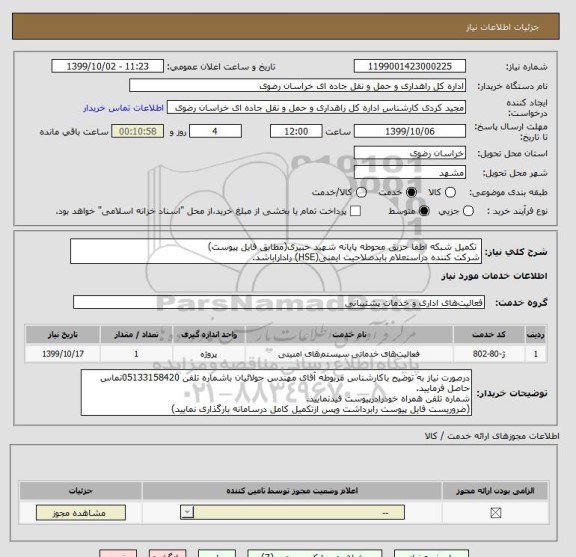
Task: Click the جزئیات اطلاعات نیاز title bar
Action: [x=286, y=26]
